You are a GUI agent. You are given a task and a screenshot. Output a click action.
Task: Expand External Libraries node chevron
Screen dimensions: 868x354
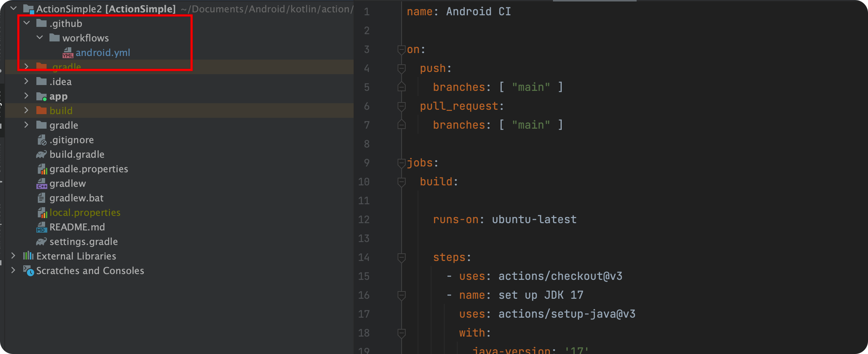(13, 256)
